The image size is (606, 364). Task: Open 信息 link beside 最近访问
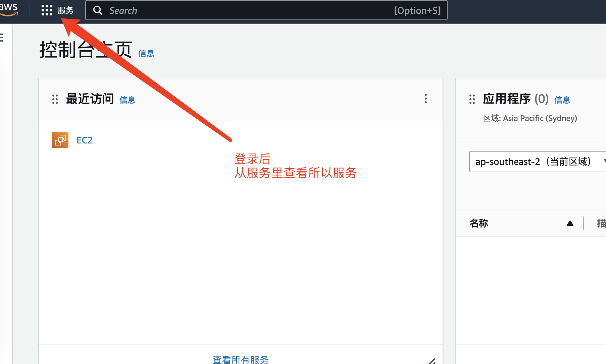click(x=127, y=100)
